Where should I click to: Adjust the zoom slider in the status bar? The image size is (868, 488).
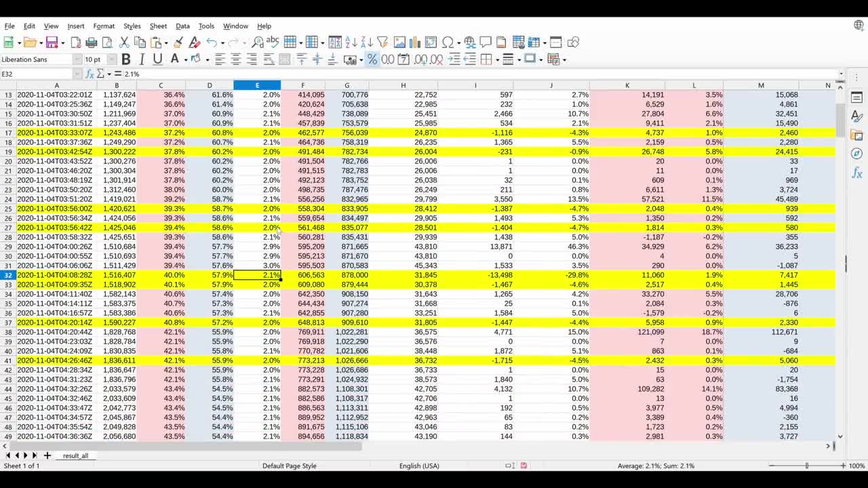(x=806, y=466)
